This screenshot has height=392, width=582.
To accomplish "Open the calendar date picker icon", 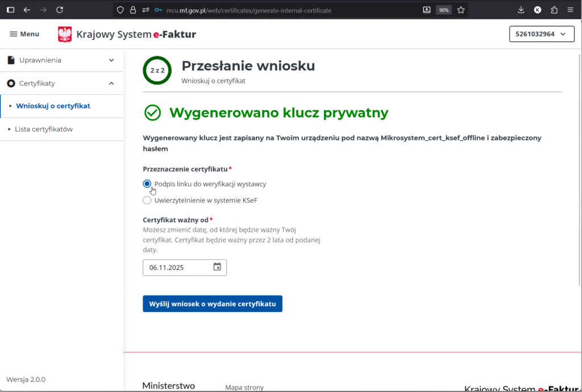I will [217, 267].
